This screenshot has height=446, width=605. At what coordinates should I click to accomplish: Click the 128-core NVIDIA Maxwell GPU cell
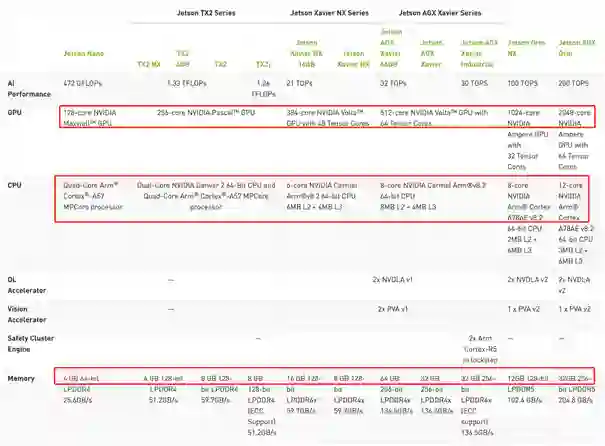[x=90, y=118]
